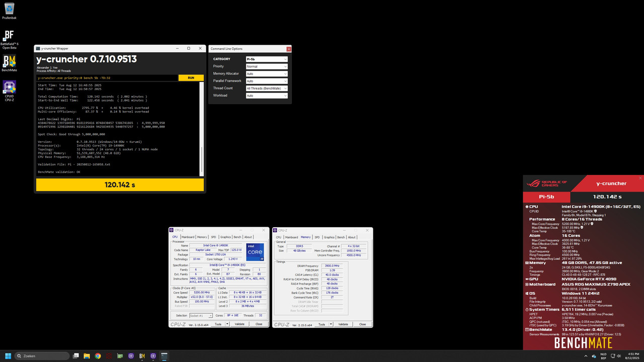Click the CPU section icon in BenchMate panel

527,207
